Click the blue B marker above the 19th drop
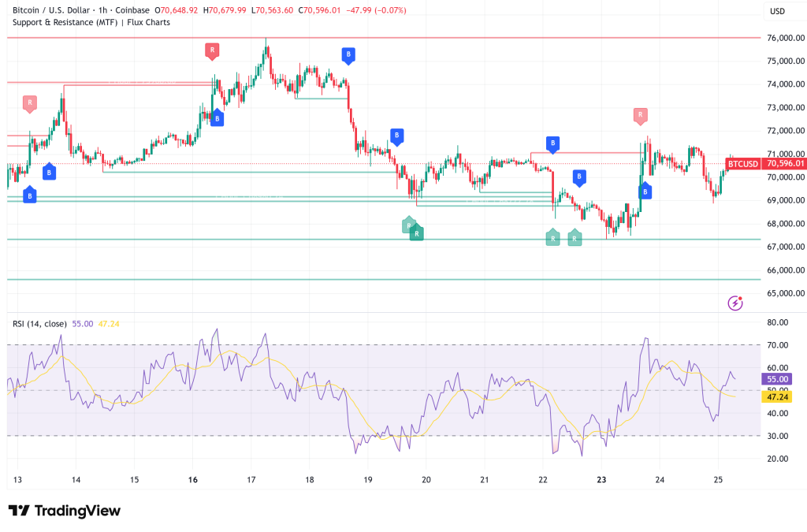The width and height of the screenshot is (807, 532). (397, 136)
